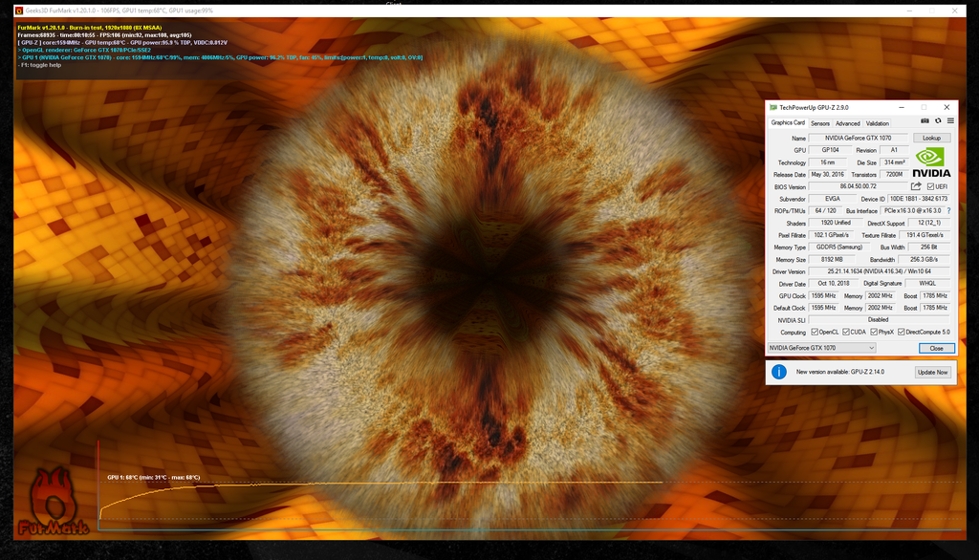
Task: Click the Bandwidth value 256.3 GB/s
Action: (x=925, y=260)
